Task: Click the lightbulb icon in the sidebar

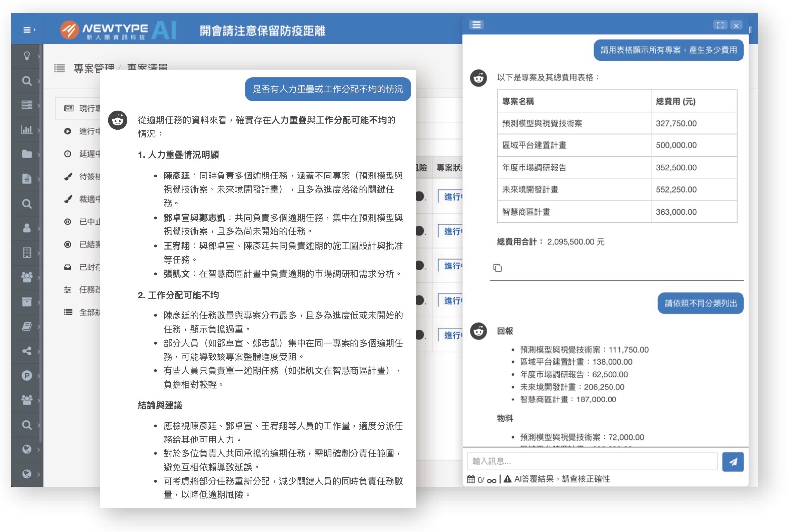Action: pyautogui.click(x=27, y=56)
